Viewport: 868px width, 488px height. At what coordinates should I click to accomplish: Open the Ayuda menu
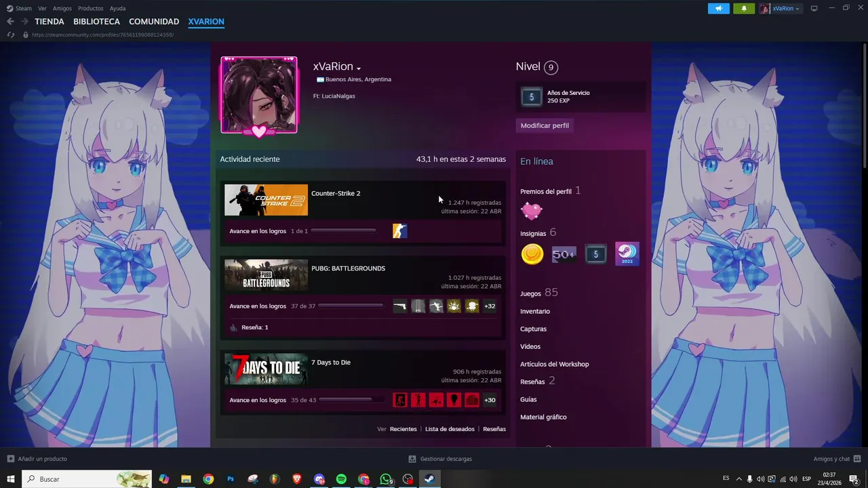[x=117, y=8]
